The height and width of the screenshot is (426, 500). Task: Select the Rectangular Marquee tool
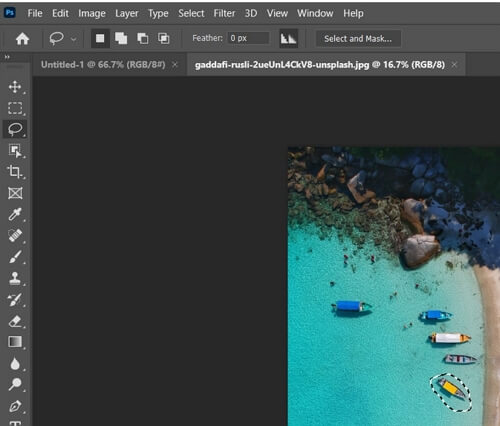tap(15, 108)
